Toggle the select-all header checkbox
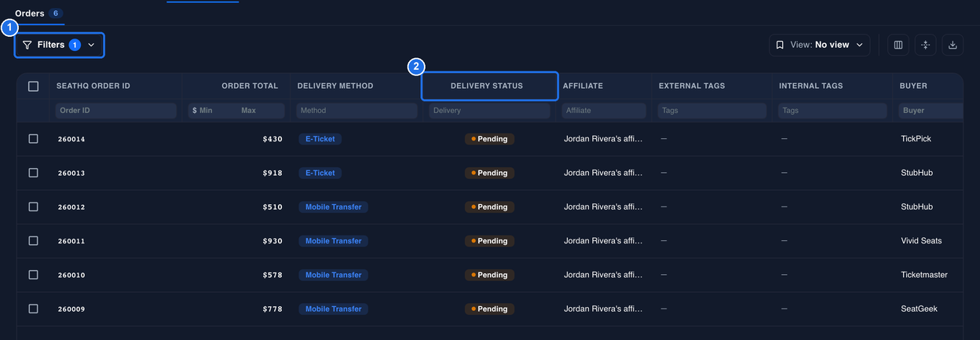 (33, 86)
